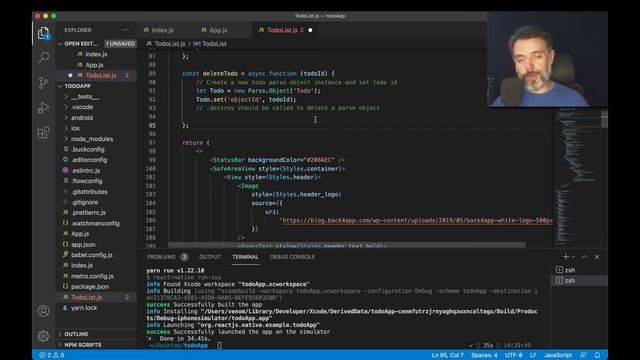The image size is (640, 360).
Task: Select the first zsh terminal instance
Action: tap(570, 270)
